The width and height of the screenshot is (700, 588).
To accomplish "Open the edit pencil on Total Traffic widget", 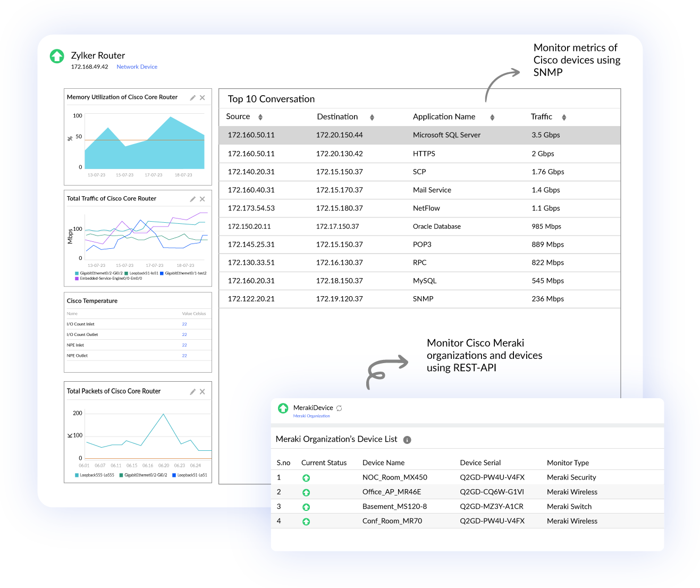I will pos(192,199).
